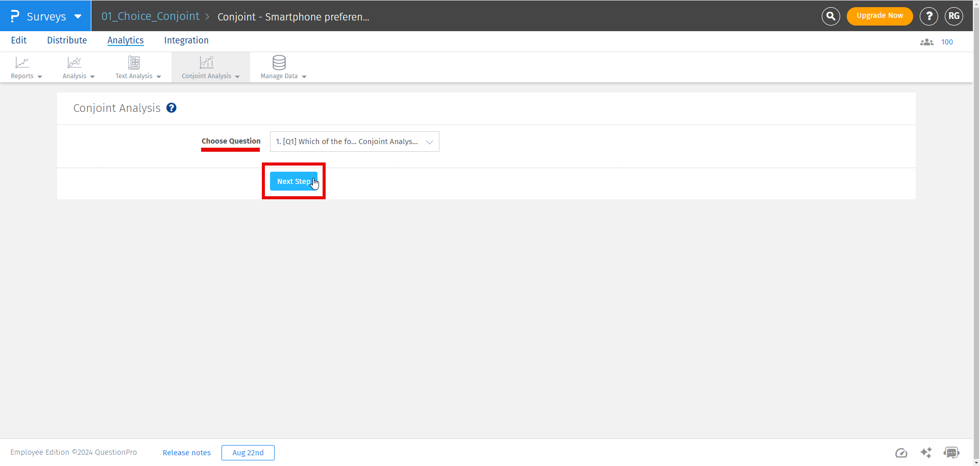Click the Aug 22nd release button
980x466 pixels.
(248, 453)
